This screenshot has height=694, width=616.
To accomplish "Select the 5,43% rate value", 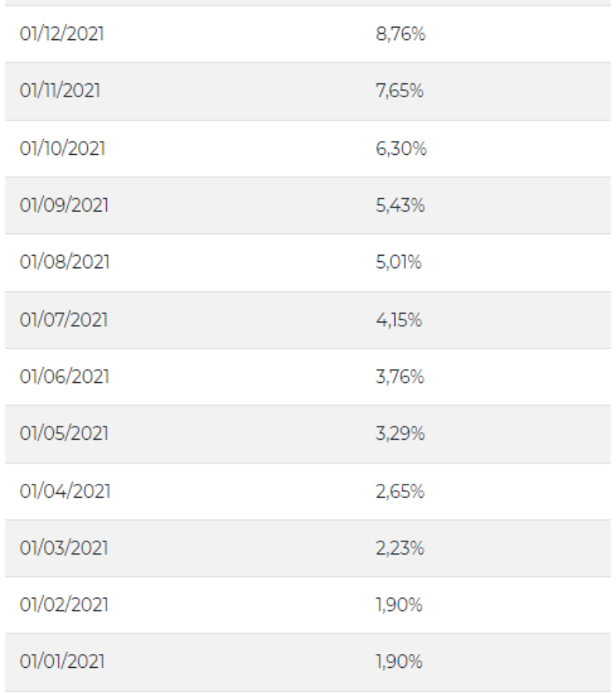I will click(399, 206).
